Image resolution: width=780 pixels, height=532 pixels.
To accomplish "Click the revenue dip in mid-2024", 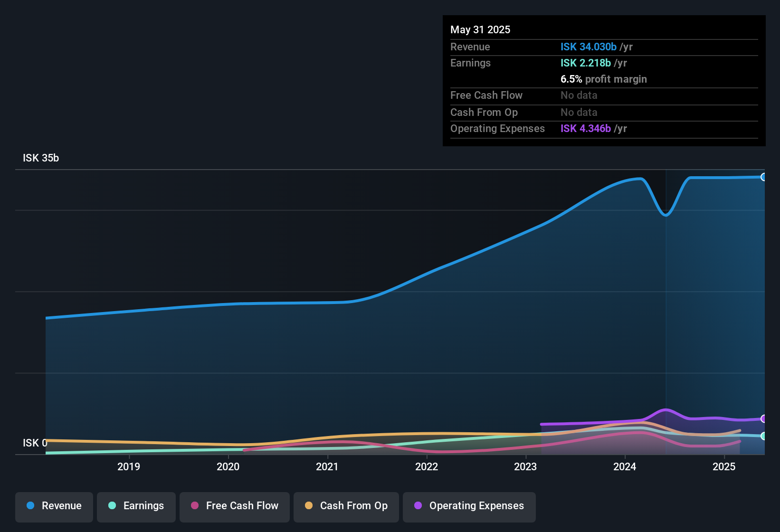I will (666, 214).
